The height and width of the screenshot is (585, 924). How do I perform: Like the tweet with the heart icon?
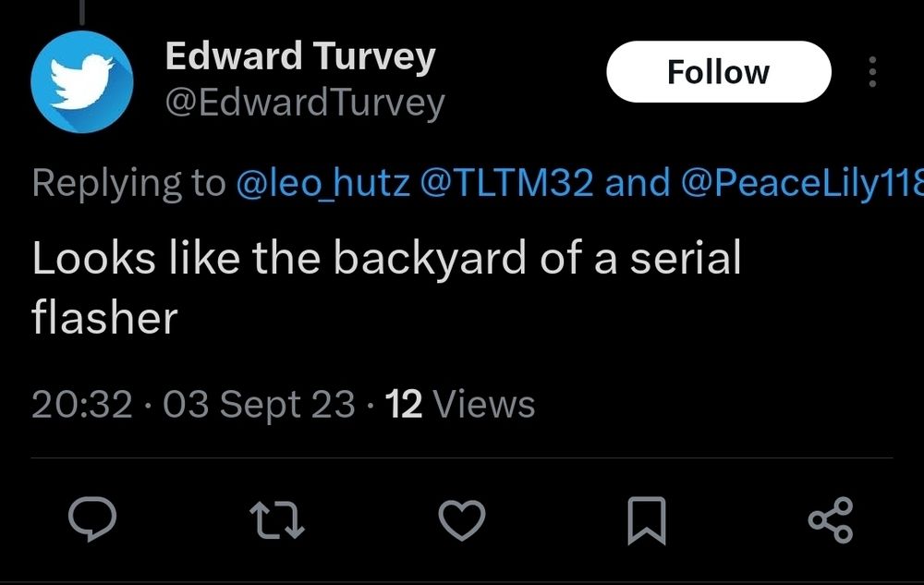point(461,520)
